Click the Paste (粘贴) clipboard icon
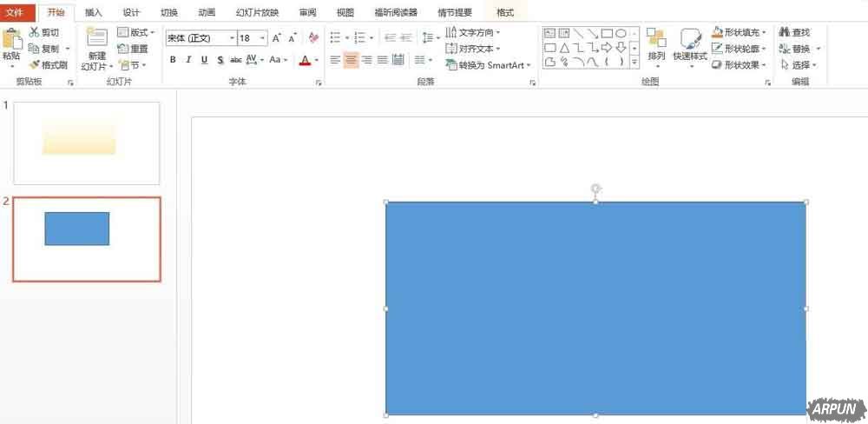The image size is (868, 424). (x=12, y=39)
